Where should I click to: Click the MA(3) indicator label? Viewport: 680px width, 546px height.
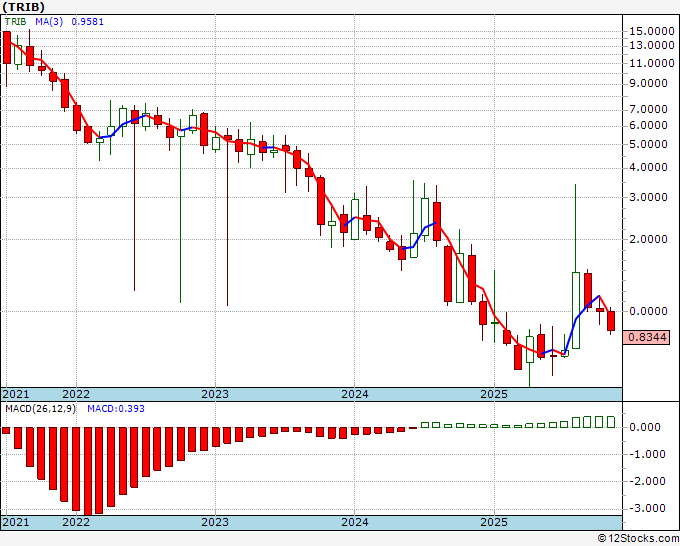[x=49, y=21]
